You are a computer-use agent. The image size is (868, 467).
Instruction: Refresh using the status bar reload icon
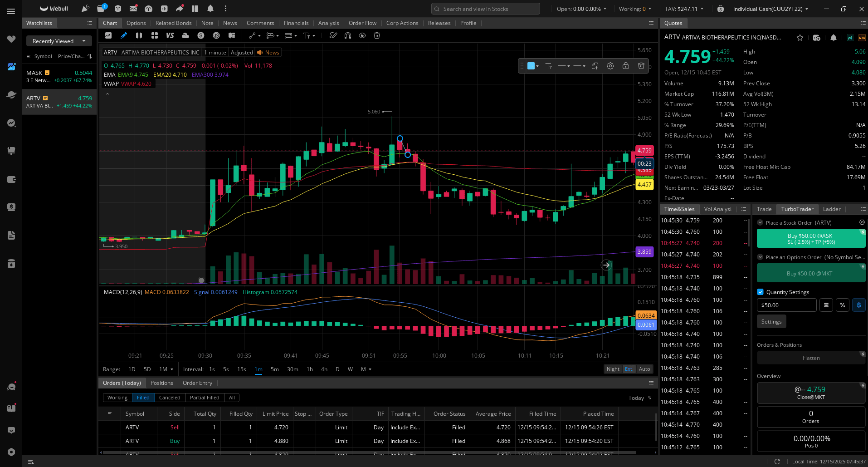pos(777,461)
